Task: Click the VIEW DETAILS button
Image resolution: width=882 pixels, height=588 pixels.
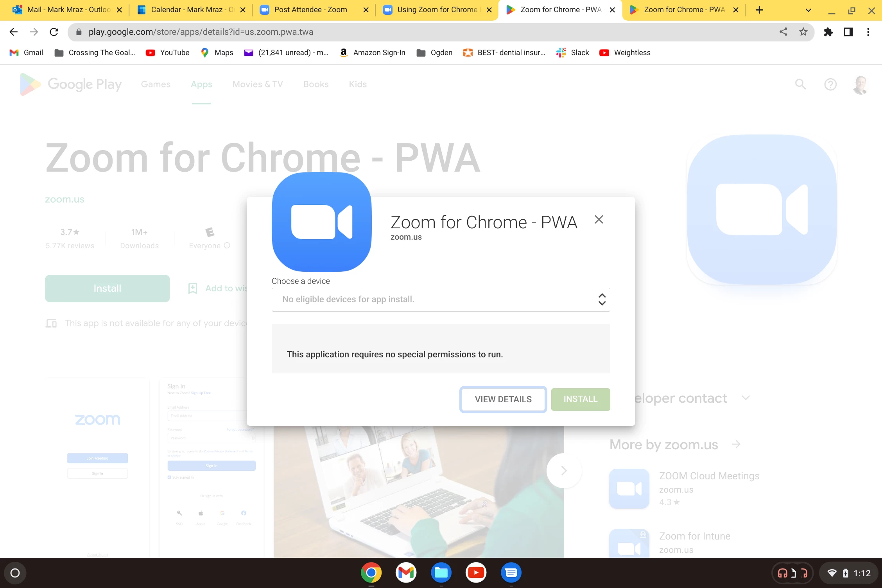Action: coord(503,399)
